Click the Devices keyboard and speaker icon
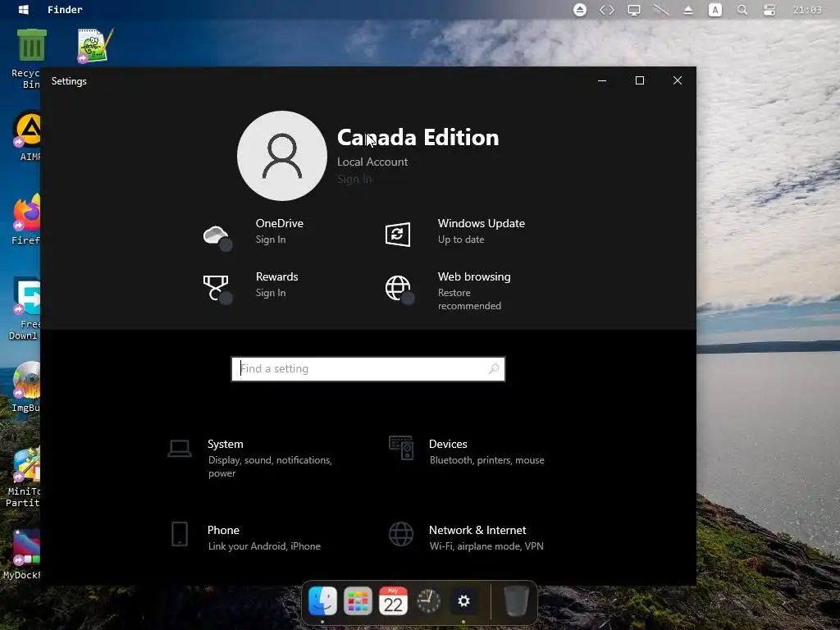840x630 pixels. click(401, 448)
